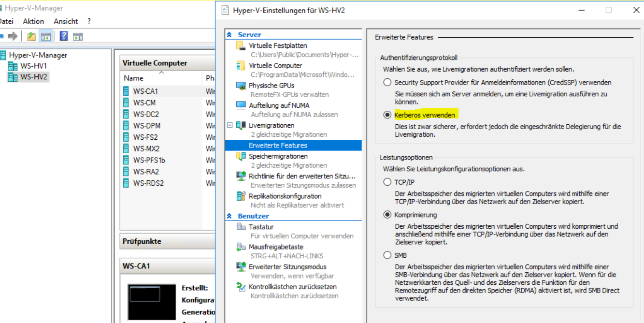Open the Datei menu
644x323 pixels.
tap(6, 21)
